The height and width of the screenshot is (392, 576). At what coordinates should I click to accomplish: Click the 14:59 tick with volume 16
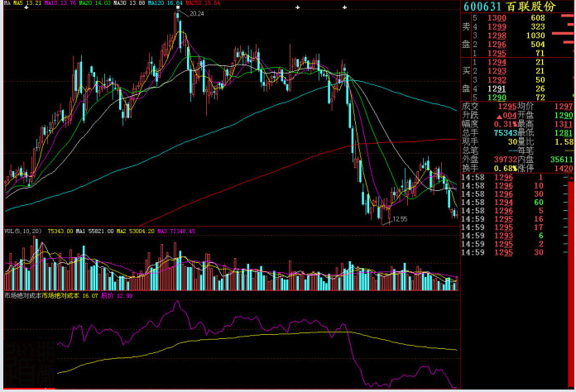click(x=514, y=219)
